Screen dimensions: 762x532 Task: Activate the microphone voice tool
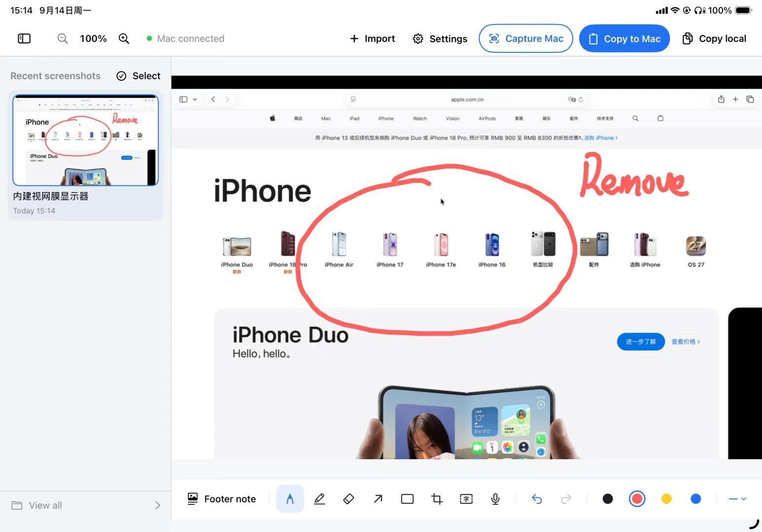click(495, 499)
